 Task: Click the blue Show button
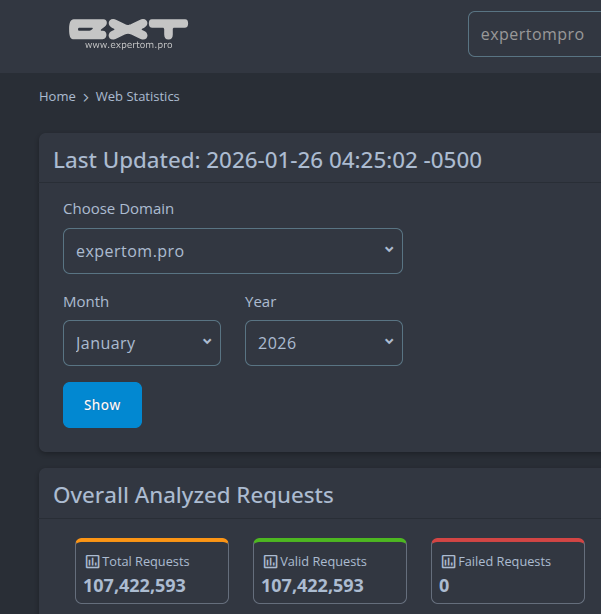pyautogui.click(x=102, y=405)
